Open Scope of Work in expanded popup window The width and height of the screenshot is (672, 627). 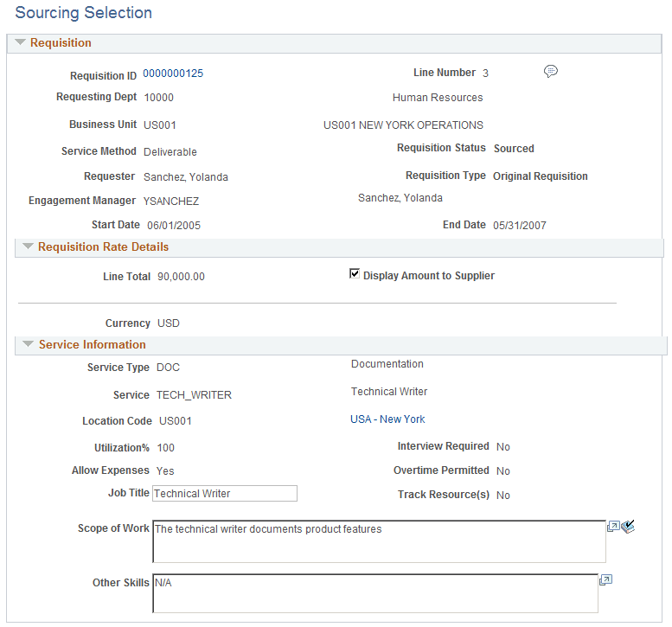click(613, 527)
